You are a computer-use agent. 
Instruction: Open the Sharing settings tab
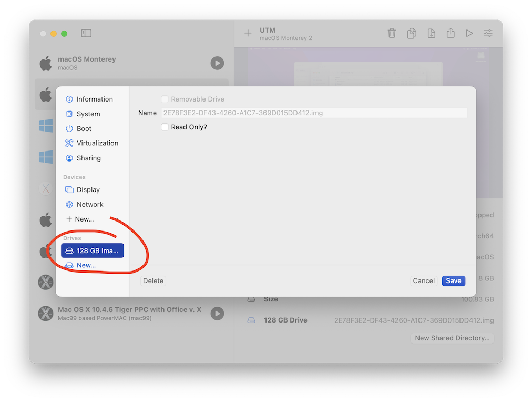(93, 158)
